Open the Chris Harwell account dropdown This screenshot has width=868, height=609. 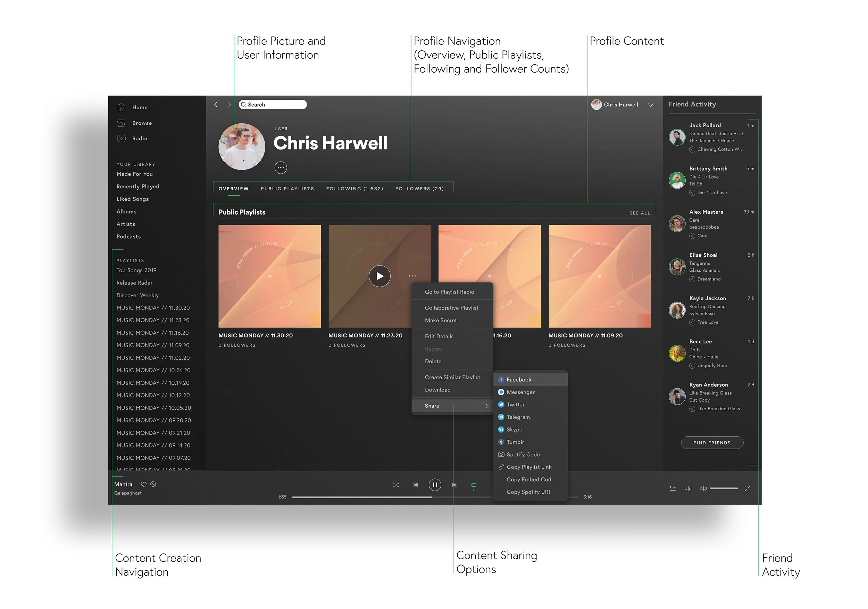(x=650, y=105)
